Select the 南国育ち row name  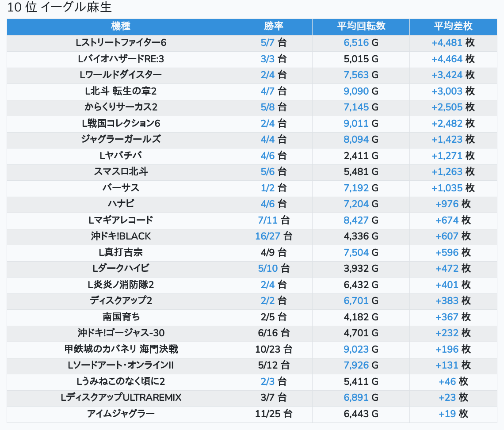(x=121, y=317)
